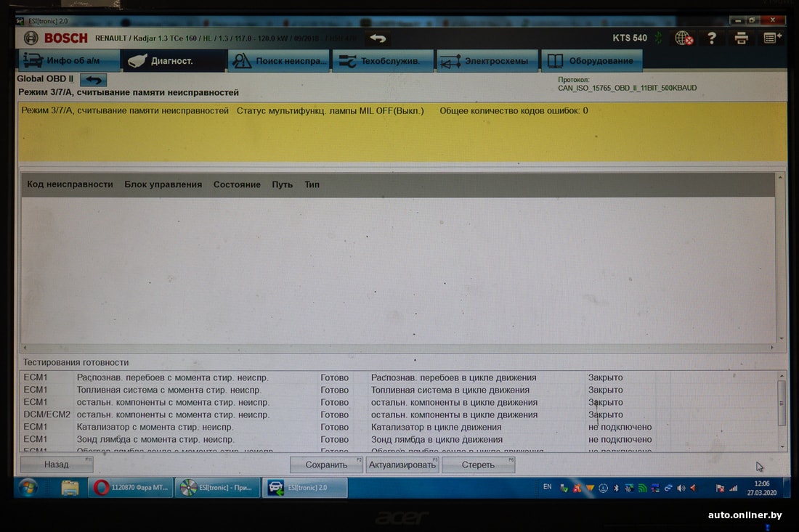The image size is (799, 532).
Task: Switch to ESI[tronic] - При... taskbar window
Action: pos(218,488)
